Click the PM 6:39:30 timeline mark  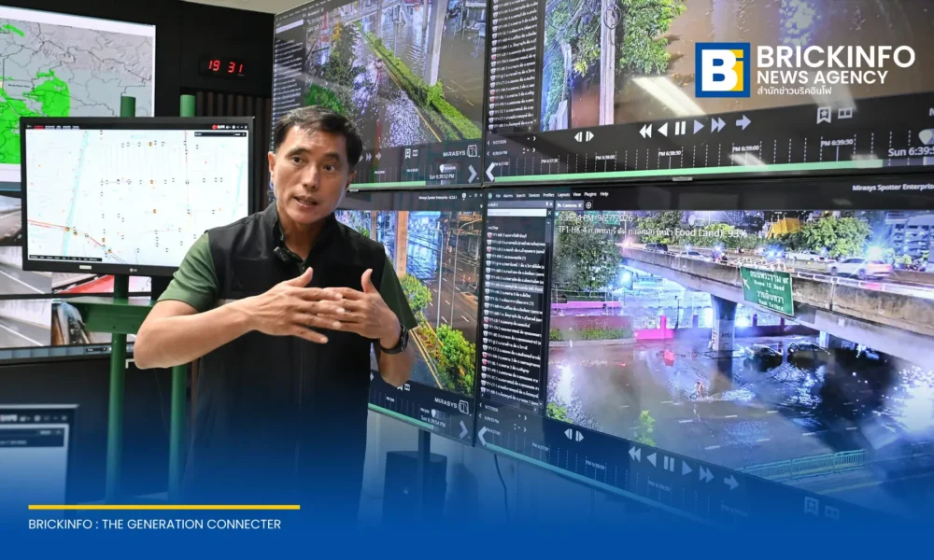(x=837, y=142)
